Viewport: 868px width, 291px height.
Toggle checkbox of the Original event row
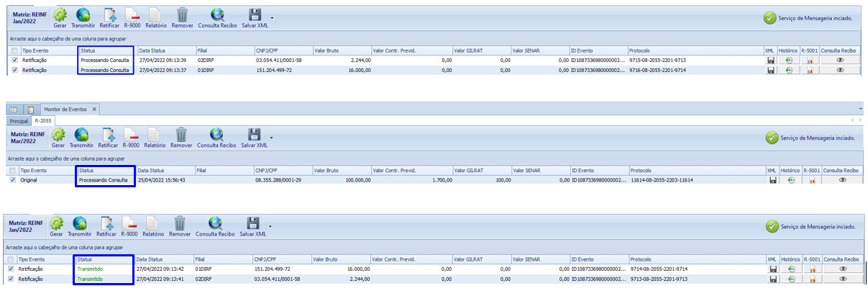[13, 180]
